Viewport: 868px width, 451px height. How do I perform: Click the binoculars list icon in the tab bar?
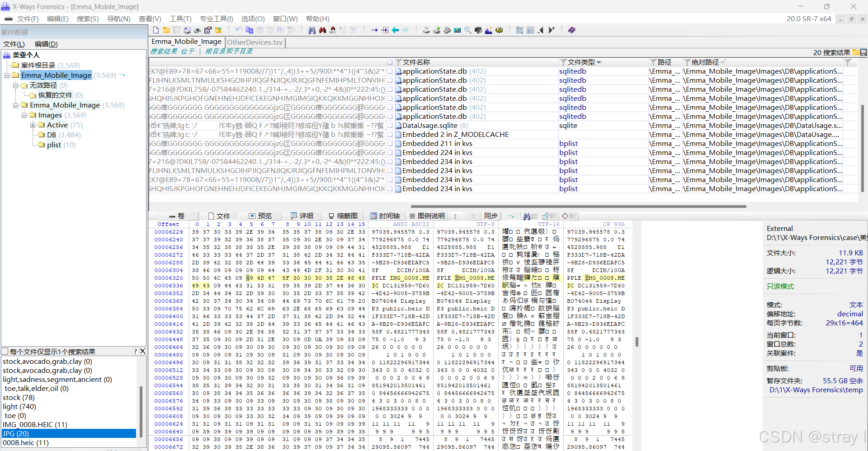tap(530, 216)
